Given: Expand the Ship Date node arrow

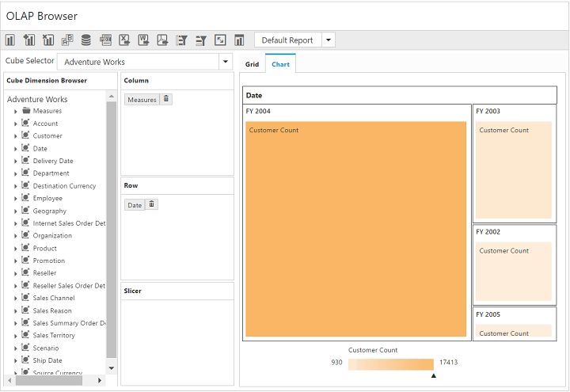Looking at the screenshot, I should tap(15, 361).
